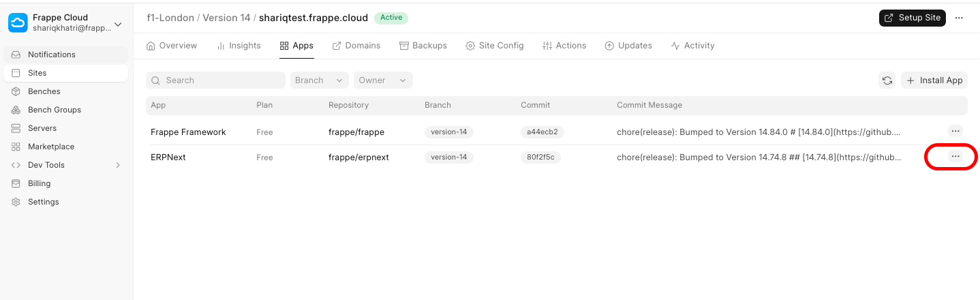Image resolution: width=980 pixels, height=300 pixels.
Task: Switch to the Backups tab
Action: 423,46
